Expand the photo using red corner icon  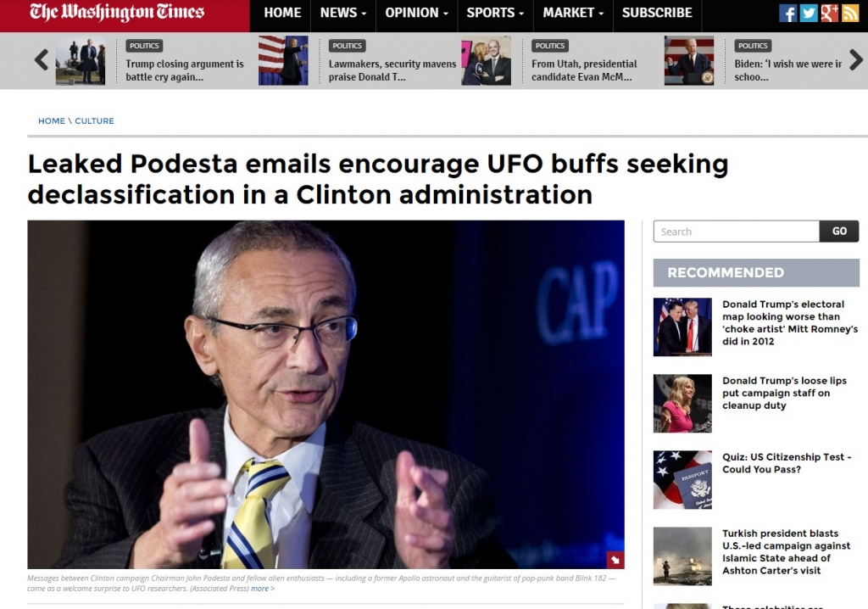coord(615,560)
